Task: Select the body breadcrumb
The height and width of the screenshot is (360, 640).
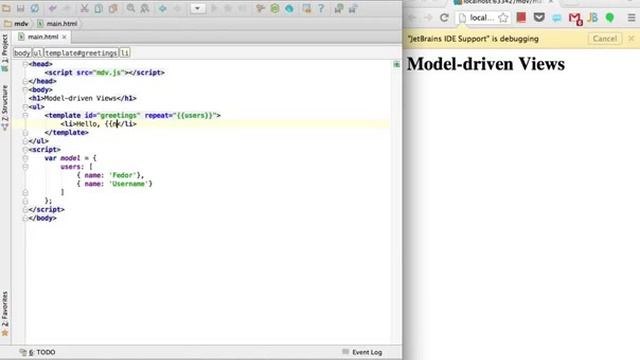Action: point(22,53)
